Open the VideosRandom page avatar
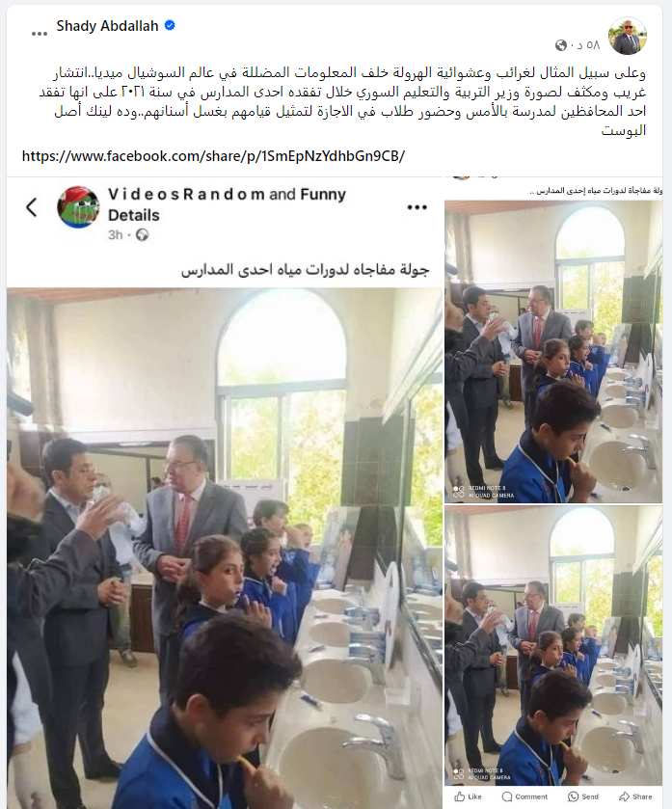Image resolution: width=672 pixels, height=809 pixels. pyautogui.click(x=78, y=207)
